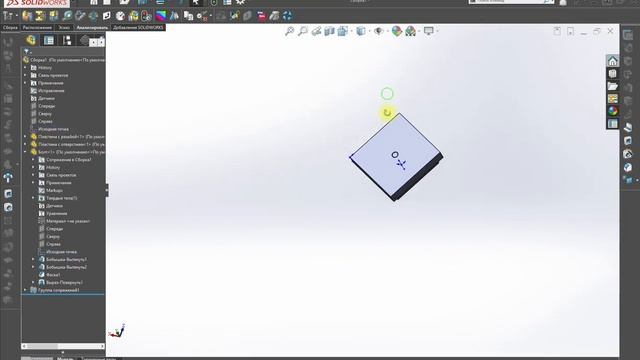Click the Measure magnifier ribbon icon

[67, 16]
